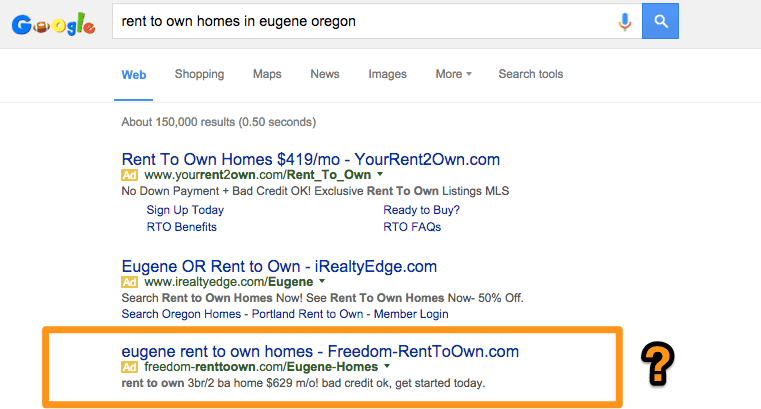
Task: Open dropdown arrow next to yourrent2own URL
Action: coord(379,175)
